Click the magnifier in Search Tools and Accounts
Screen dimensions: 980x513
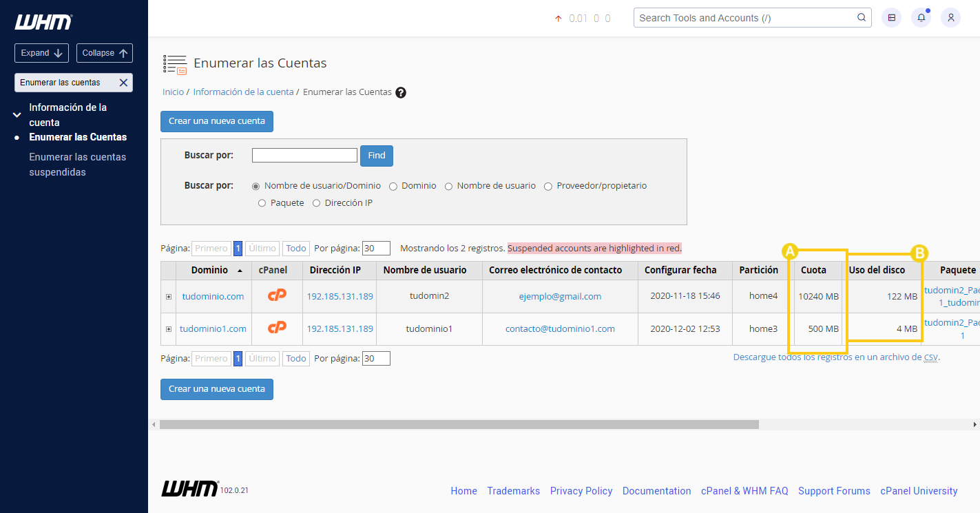(x=861, y=17)
